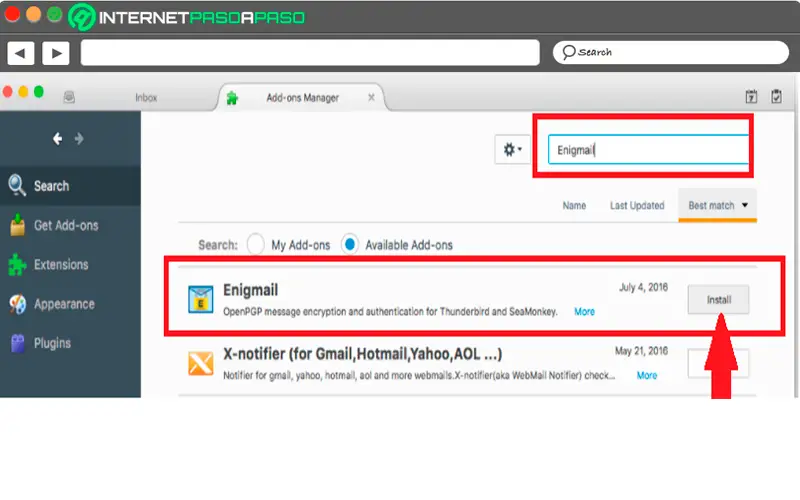
Task: Click the add-on search box containing Enigmail
Action: coord(648,149)
